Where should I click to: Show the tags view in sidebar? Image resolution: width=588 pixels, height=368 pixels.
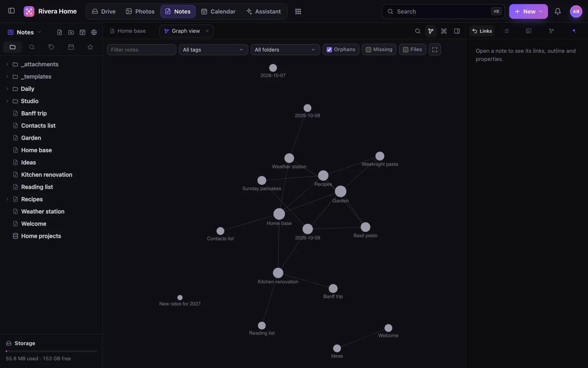click(x=51, y=47)
